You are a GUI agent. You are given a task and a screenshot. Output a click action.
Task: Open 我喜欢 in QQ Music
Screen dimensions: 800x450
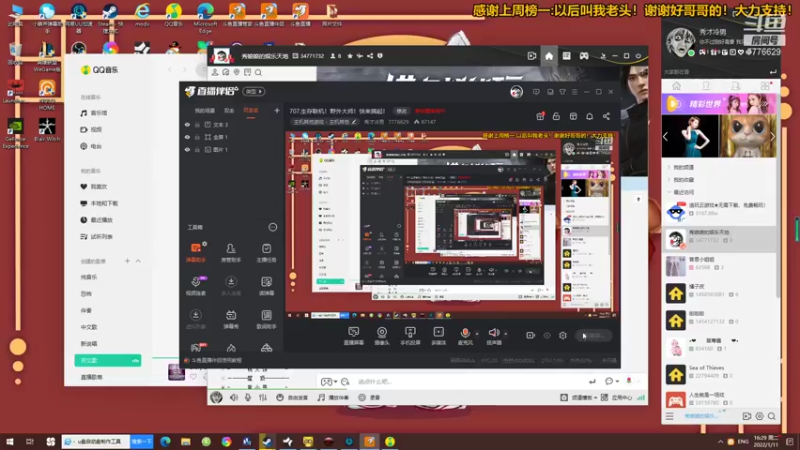pos(94,187)
